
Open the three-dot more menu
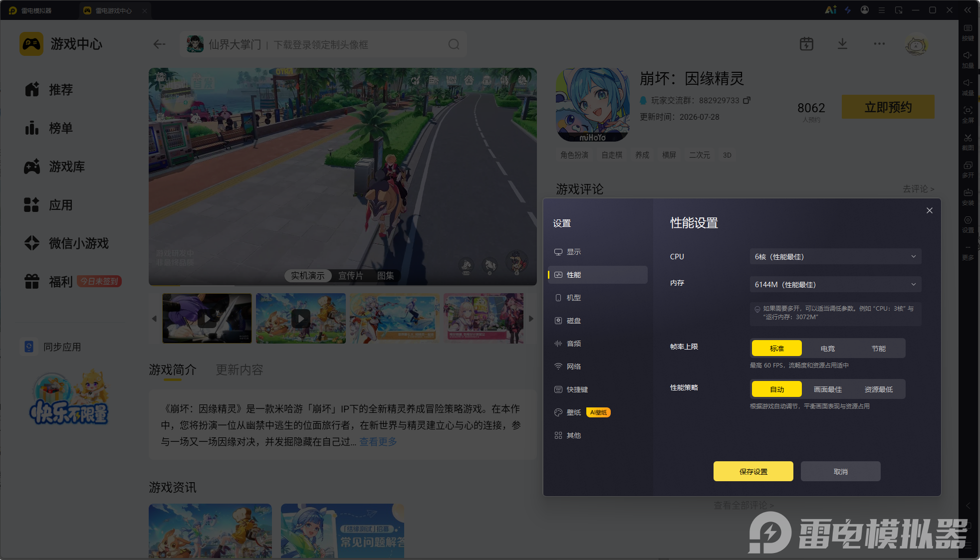click(879, 44)
